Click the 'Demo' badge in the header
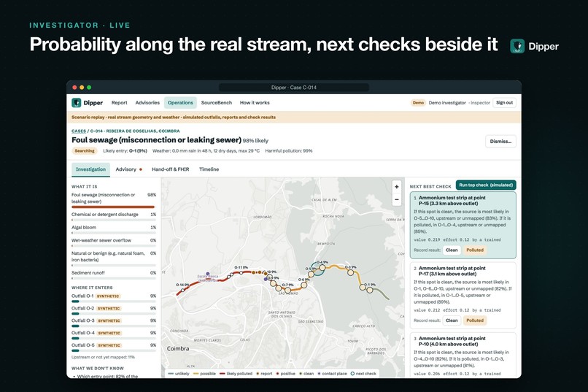The width and height of the screenshot is (588, 392). click(418, 103)
